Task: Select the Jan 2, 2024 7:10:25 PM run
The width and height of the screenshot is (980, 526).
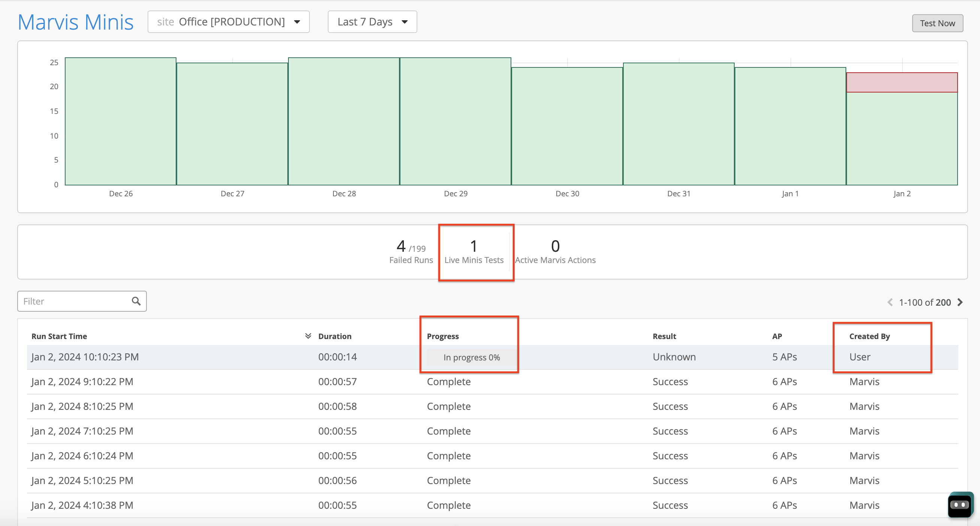Action: 492,431
